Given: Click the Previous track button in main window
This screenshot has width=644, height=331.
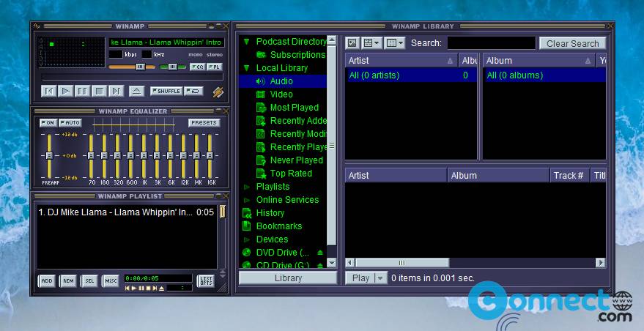Looking at the screenshot, I should (48, 91).
